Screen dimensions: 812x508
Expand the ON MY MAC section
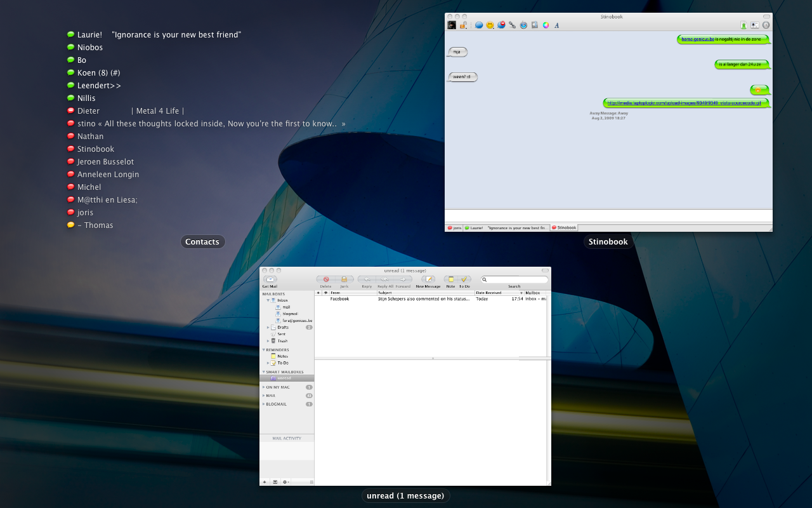click(x=263, y=387)
